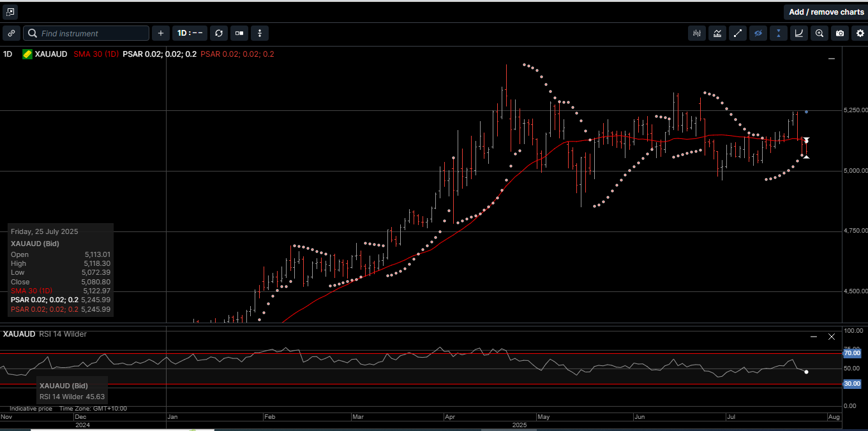The image size is (868, 431).
Task: Open chart settings with the gear icon
Action: click(x=860, y=33)
